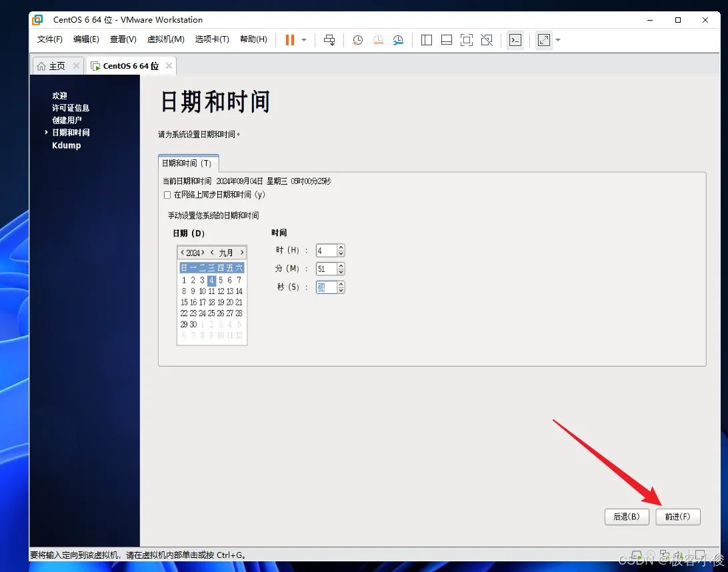
Task: Go to previous month before 九月
Action: point(212,252)
